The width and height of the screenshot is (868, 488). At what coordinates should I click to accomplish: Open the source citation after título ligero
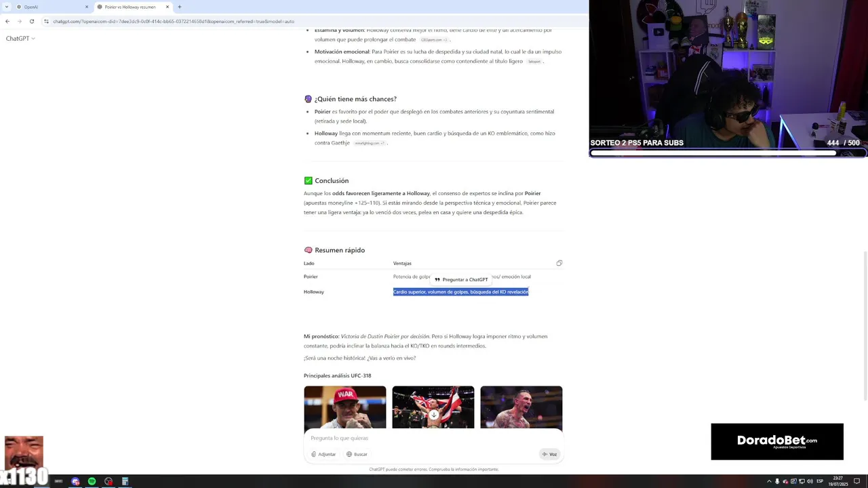click(534, 62)
